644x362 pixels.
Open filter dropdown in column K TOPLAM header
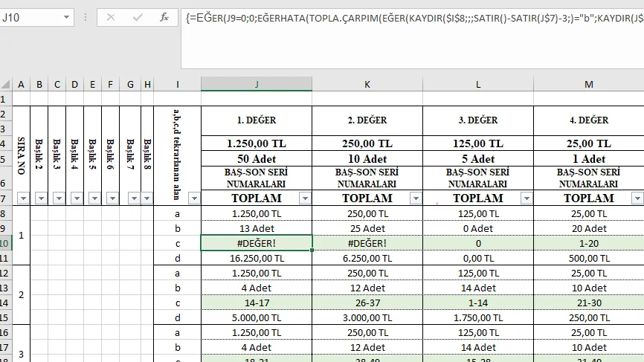415,198
